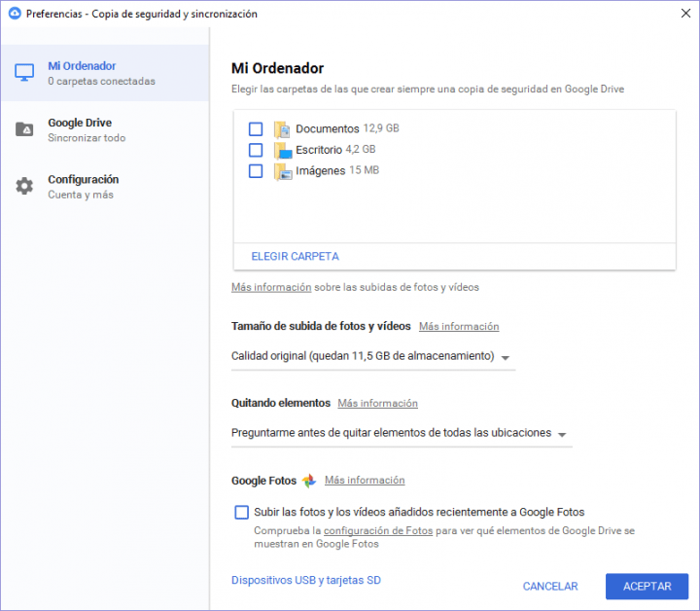Click the 15 MB size value

coord(365,170)
